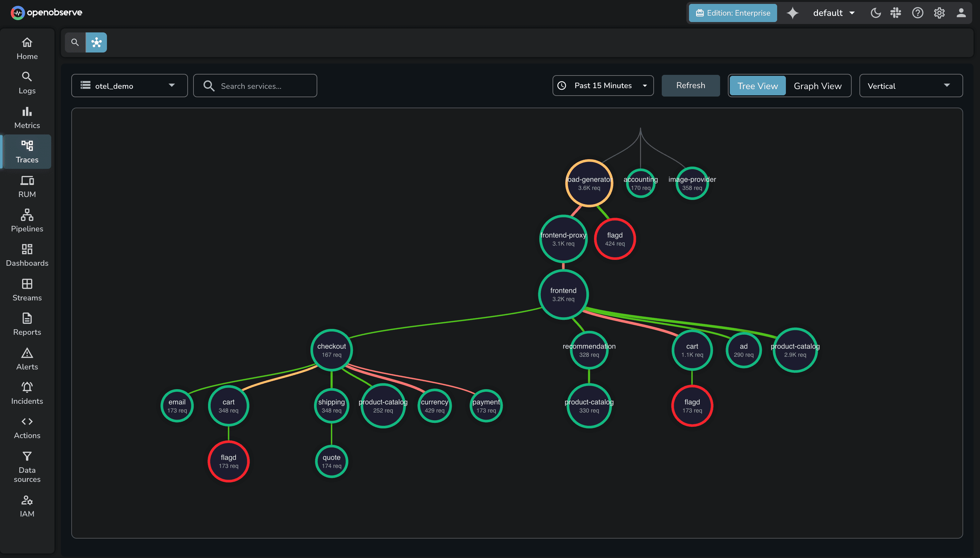Click the Refresh button
980x558 pixels.
click(x=690, y=86)
